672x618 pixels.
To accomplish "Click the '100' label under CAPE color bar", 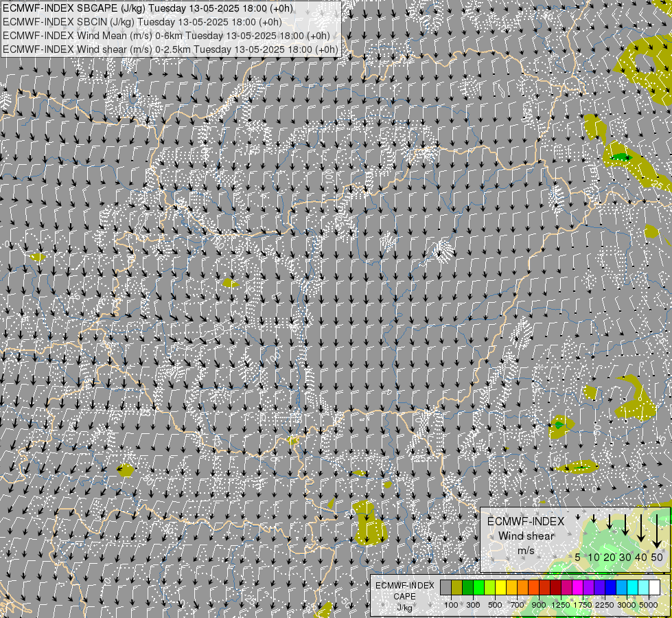I will pos(451,605).
